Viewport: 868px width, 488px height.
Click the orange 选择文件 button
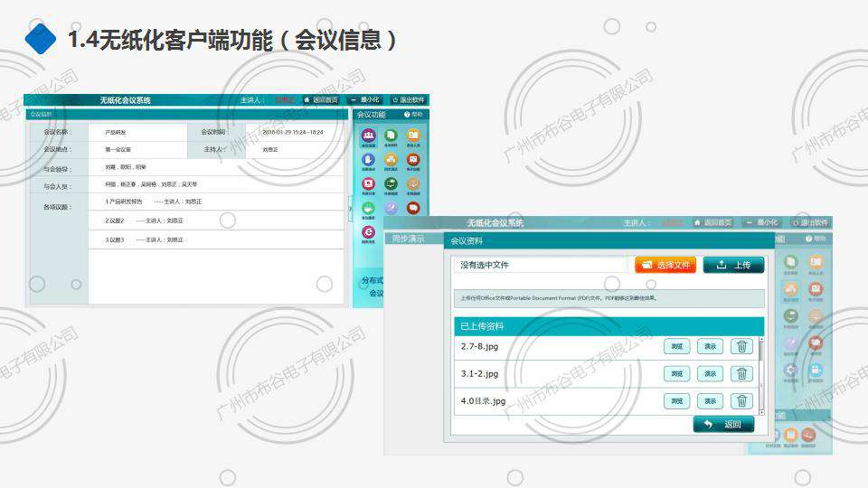point(665,265)
